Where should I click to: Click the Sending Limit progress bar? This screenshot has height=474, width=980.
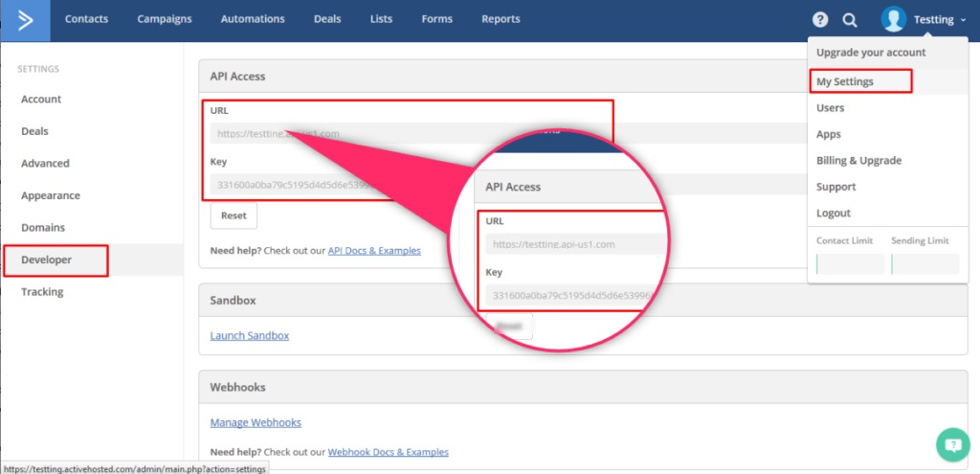925,264
